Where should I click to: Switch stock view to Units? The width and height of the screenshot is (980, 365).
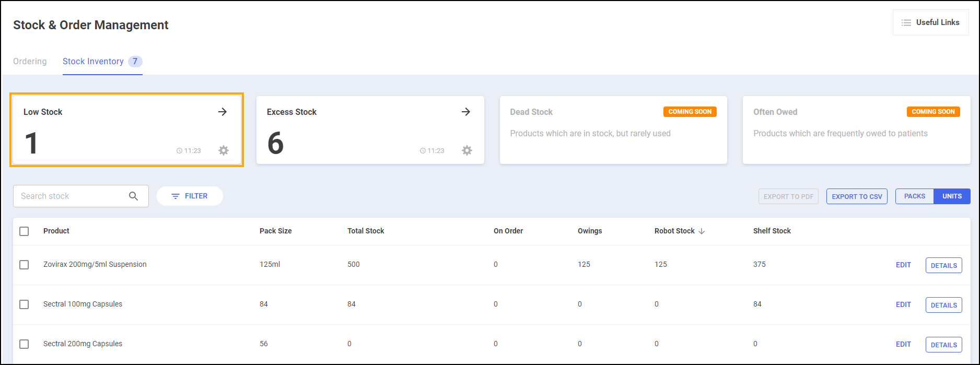coord(952,196)
